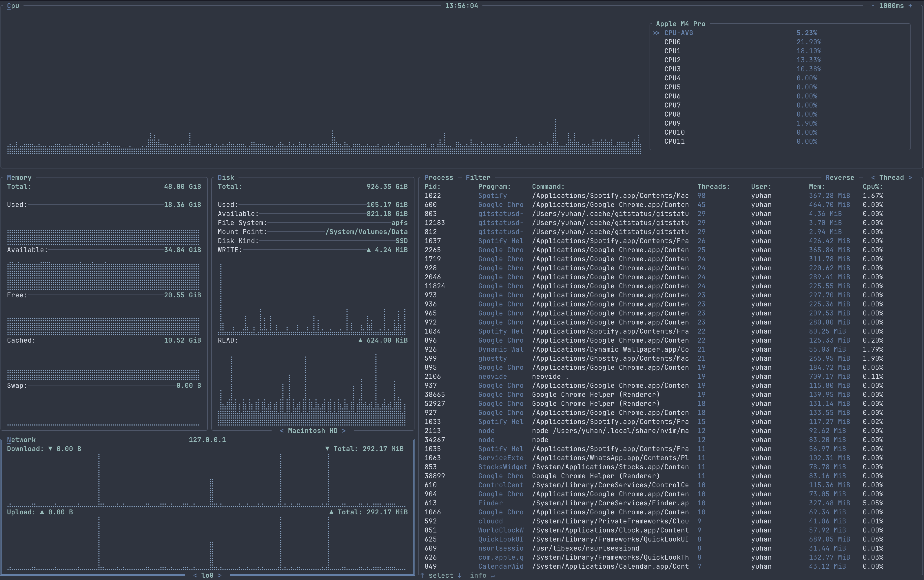Image resolution: width=924 pixels, height=580 pixels.
Task: Click the info option at the bottom
Action: (x=478, y=575)
